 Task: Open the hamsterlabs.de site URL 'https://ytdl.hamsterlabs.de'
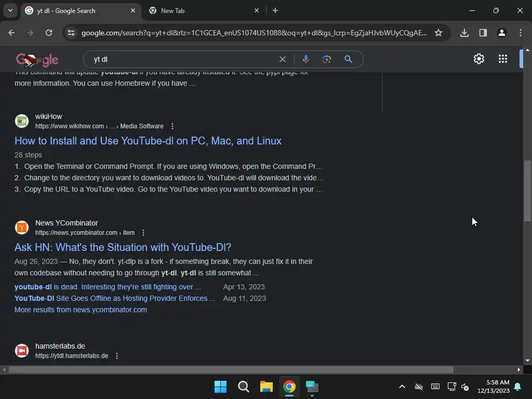[72, 356]
